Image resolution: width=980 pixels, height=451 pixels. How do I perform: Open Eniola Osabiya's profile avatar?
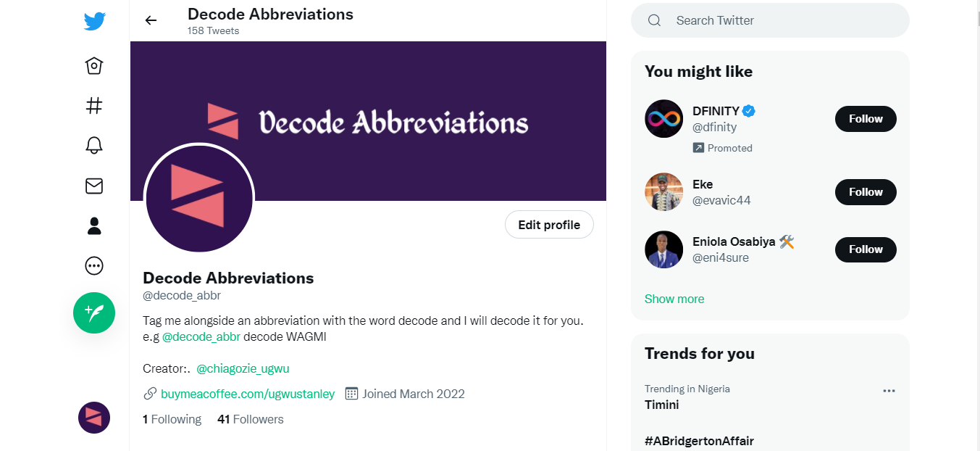click(664, 249)
